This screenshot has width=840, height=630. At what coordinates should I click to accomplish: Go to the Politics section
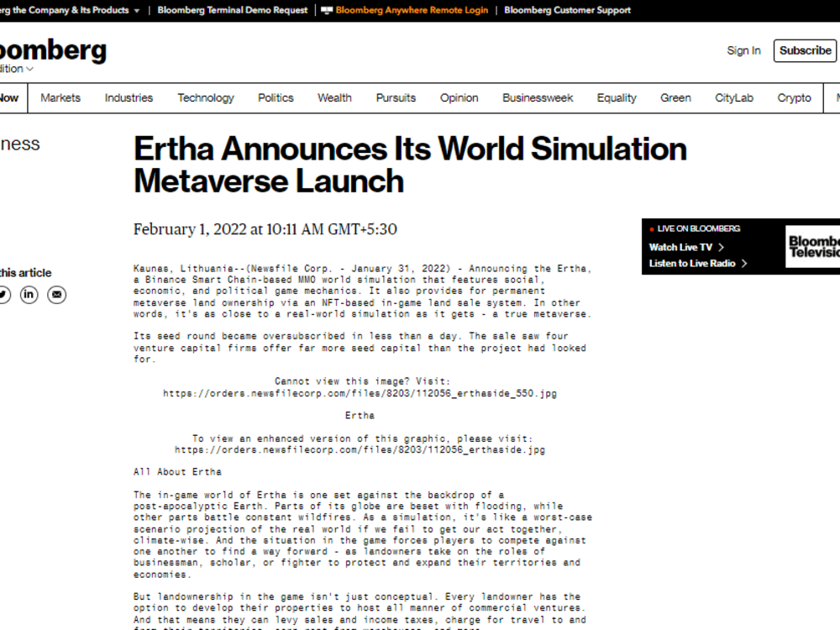[276, 98]
